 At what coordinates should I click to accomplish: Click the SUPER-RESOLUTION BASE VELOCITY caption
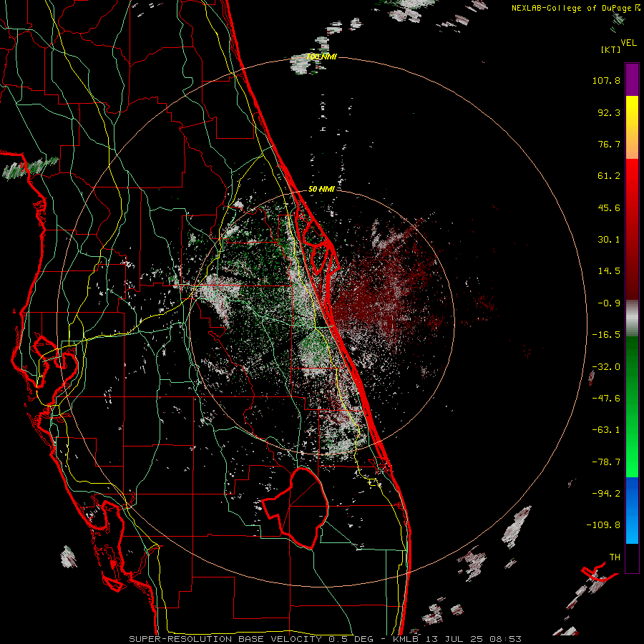click(225, 639)
